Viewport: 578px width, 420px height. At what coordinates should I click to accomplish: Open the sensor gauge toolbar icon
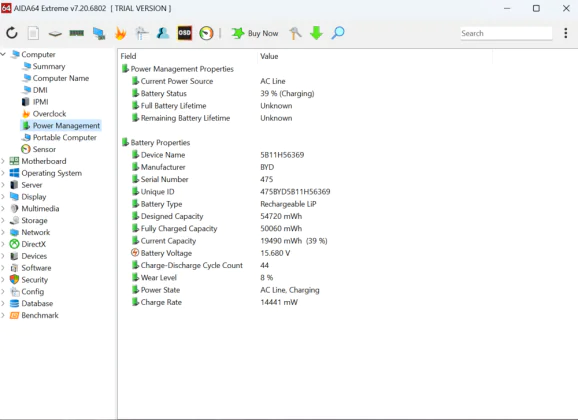[x=206, y=33]
